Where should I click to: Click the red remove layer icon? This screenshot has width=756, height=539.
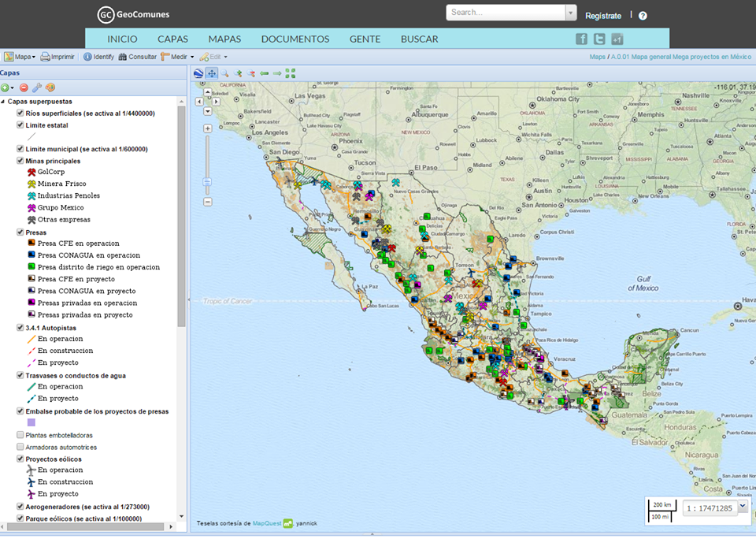(x=24, y=87)
